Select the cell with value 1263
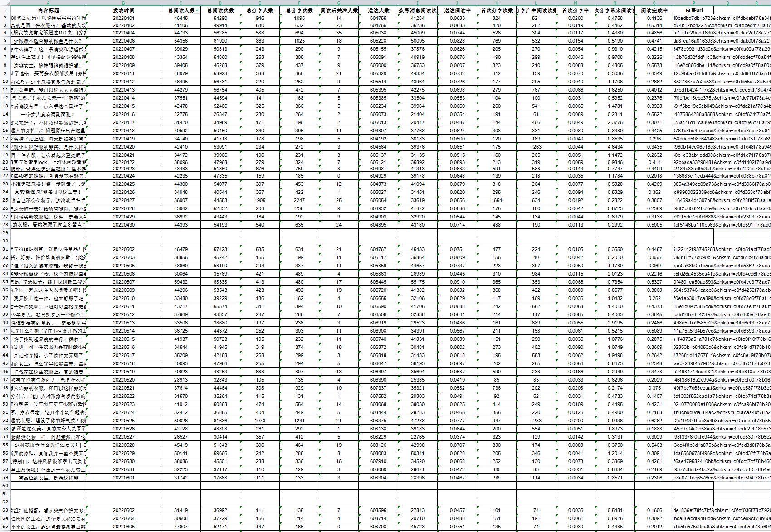 coord(536,147)
